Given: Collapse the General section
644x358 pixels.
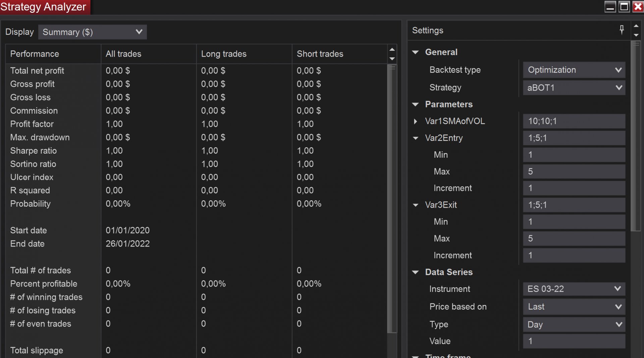Looking at the screenshot, I should pos(416,52).
